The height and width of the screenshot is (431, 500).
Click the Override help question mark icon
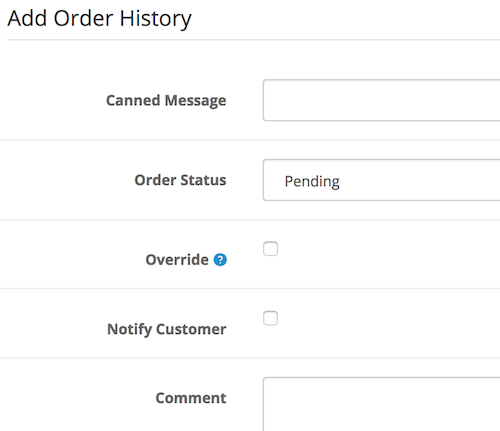[x=220, y=260]
